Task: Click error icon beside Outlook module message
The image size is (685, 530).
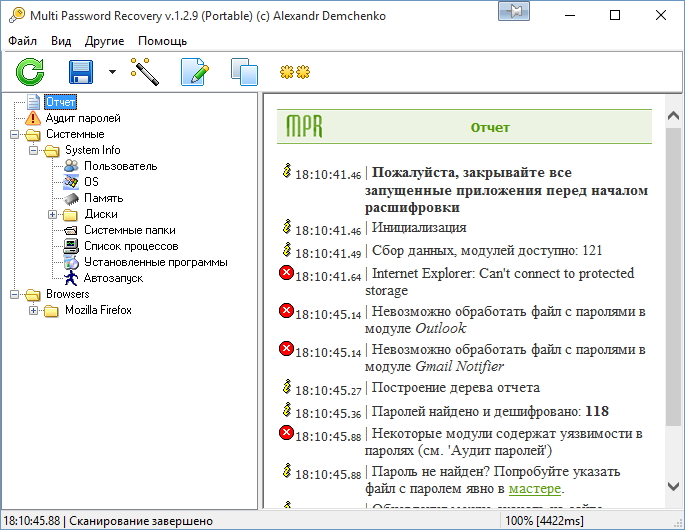Action: pos(286,311)
